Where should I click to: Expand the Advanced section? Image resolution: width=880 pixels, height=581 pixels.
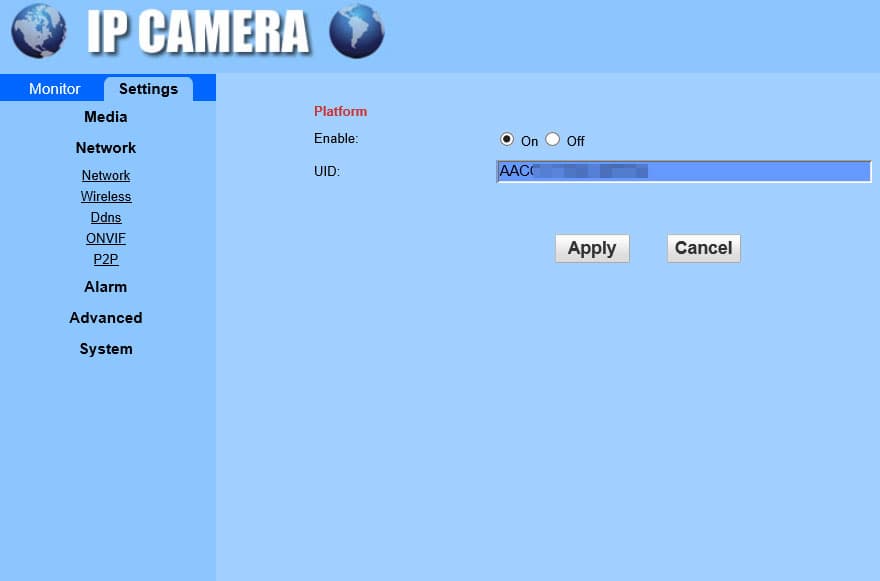pyautogui.click(x=106, y=318)
